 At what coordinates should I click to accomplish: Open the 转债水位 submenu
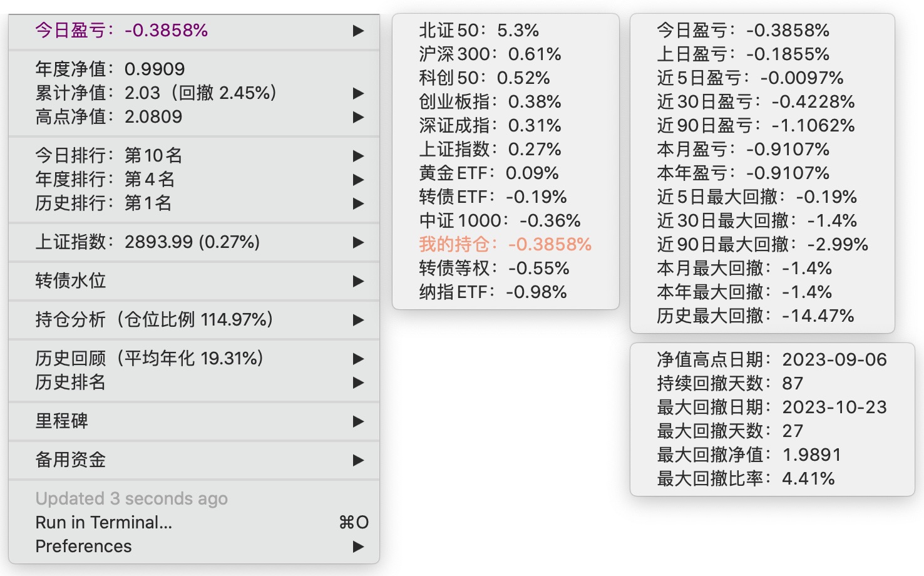click(x=71, y=280)
